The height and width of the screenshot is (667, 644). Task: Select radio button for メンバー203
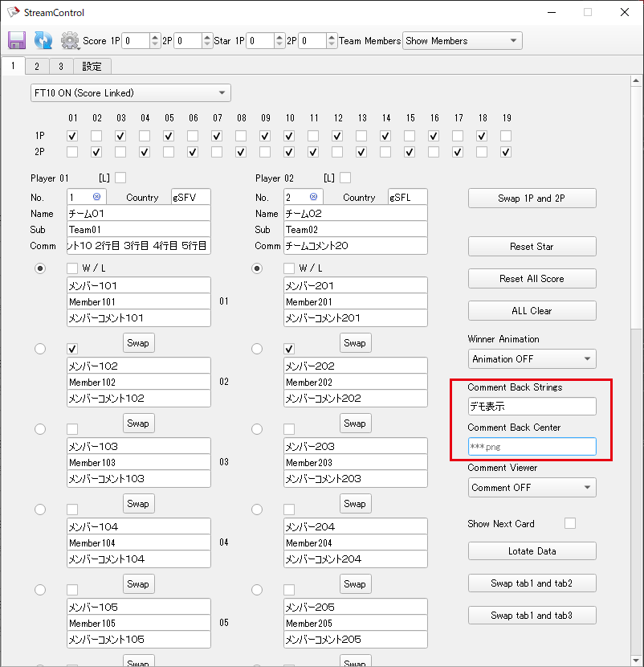[257, 429]
